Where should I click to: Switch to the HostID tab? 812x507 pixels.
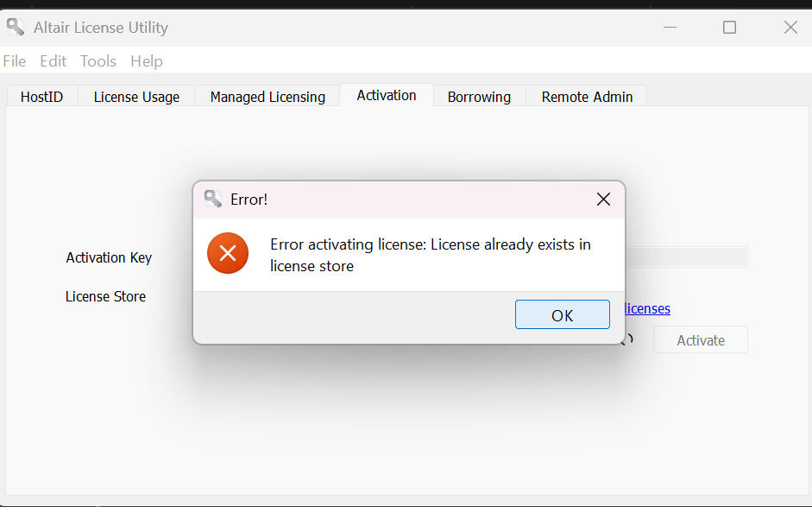pyautogui.click(x=42, y=97)
